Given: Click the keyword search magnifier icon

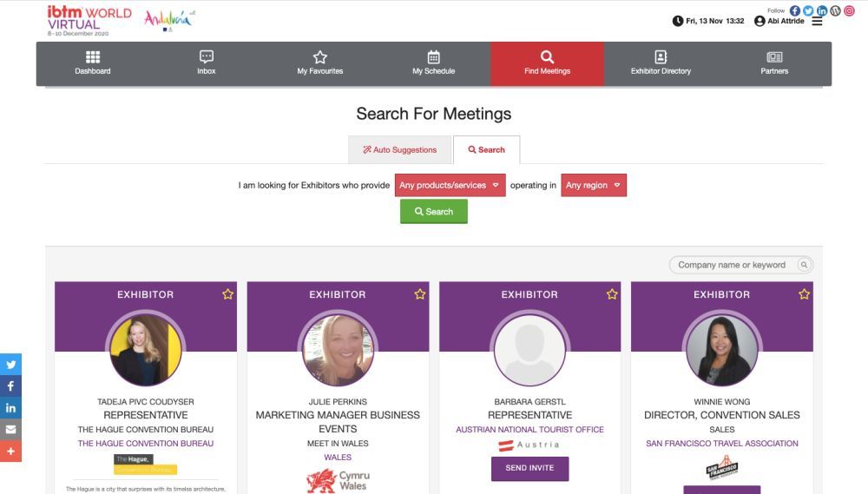Looking at the screenshot, I should pyautogui.click(x=804, y=265).
